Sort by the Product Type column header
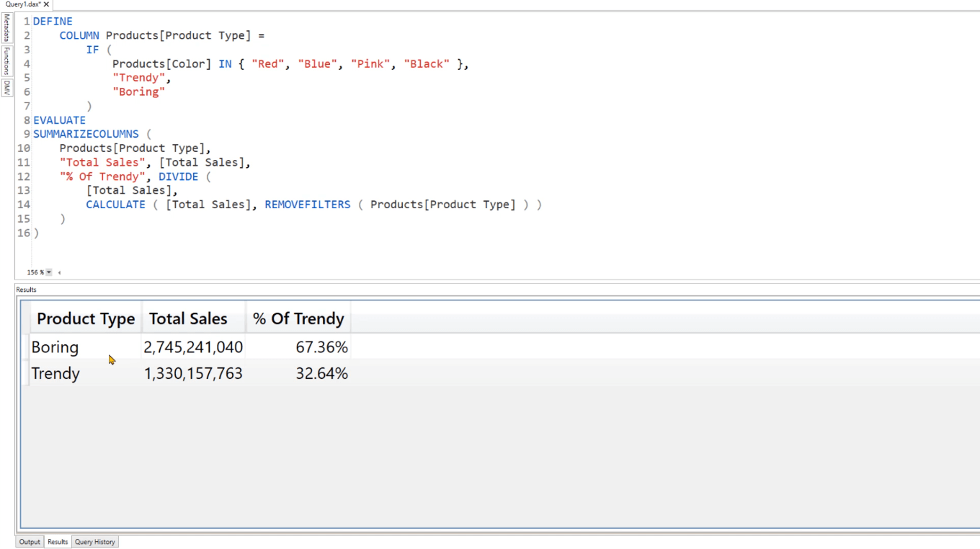 86,318
